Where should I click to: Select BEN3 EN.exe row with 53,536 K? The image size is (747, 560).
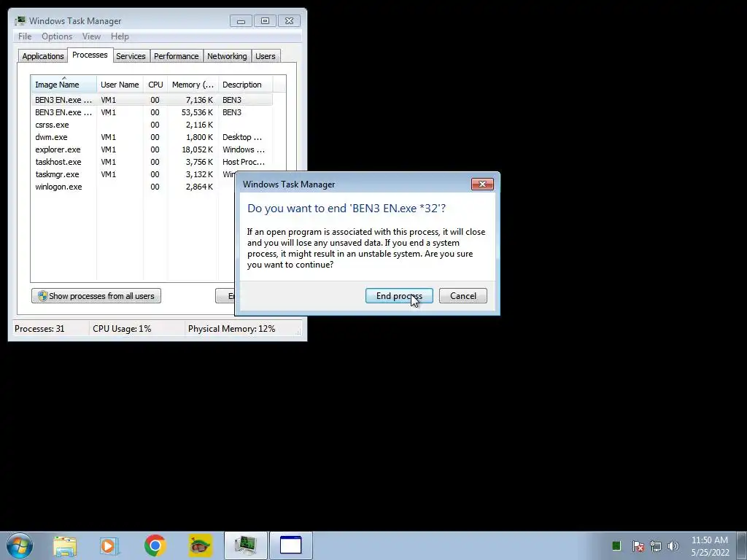click(x=152, y=112)
